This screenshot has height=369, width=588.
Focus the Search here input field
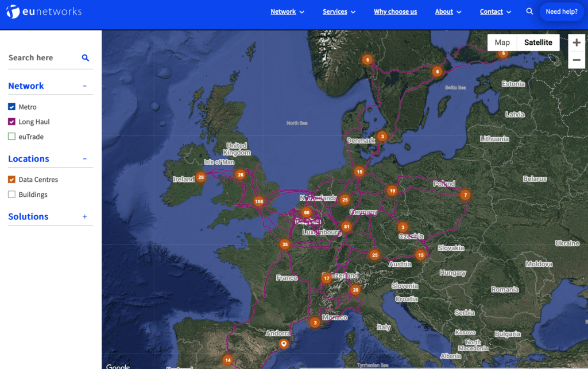coord(43,58)
